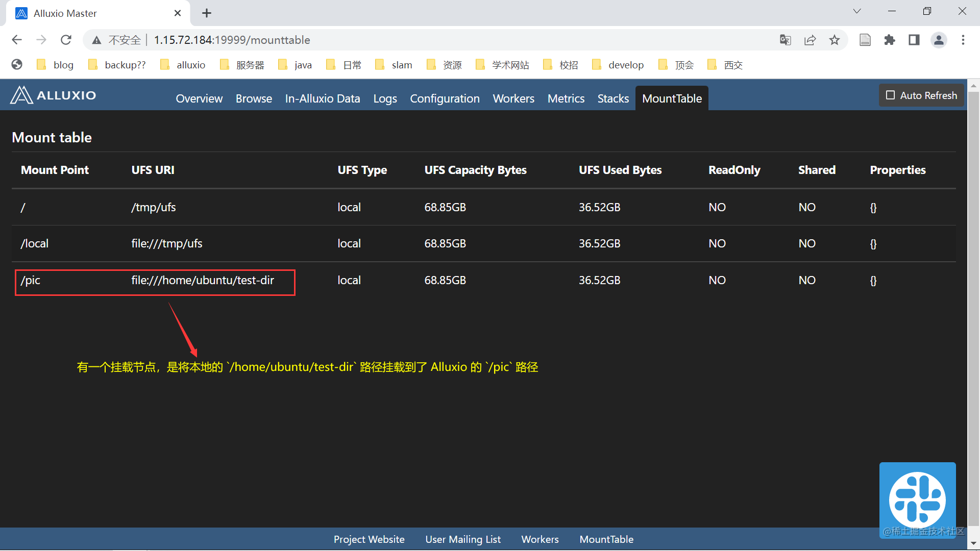Click the /local mount point cell
This screenshot has width=980, height=551.
(34, 243)
